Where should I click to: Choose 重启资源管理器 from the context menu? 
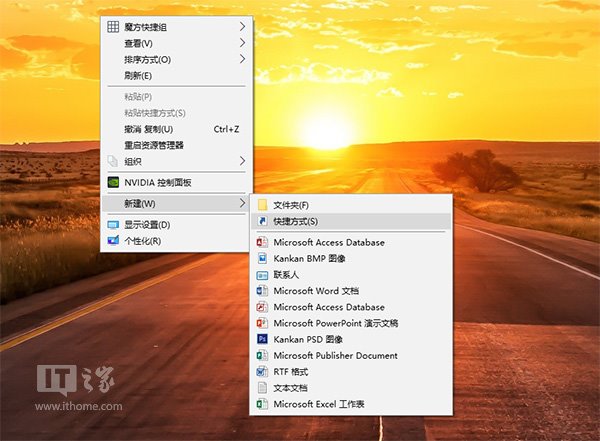click(x=154, y=145)
